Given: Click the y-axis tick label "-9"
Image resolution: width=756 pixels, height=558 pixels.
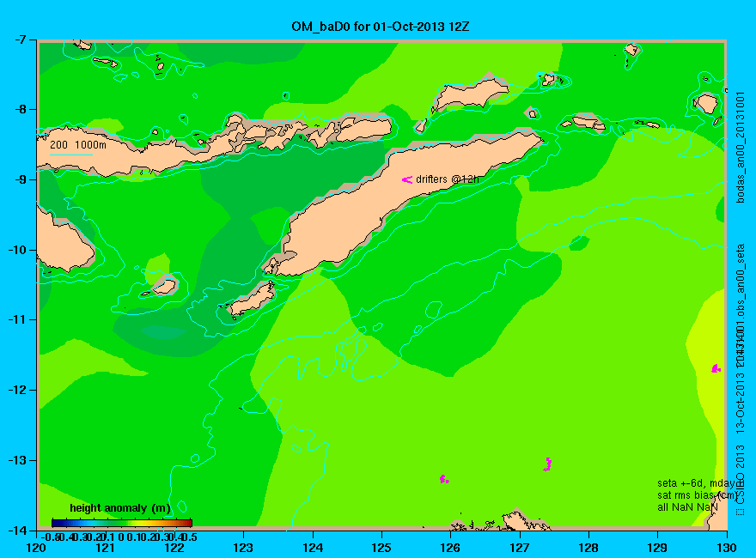Looking at the screenshot, I should pyautogui.click(x=19, y=179).
